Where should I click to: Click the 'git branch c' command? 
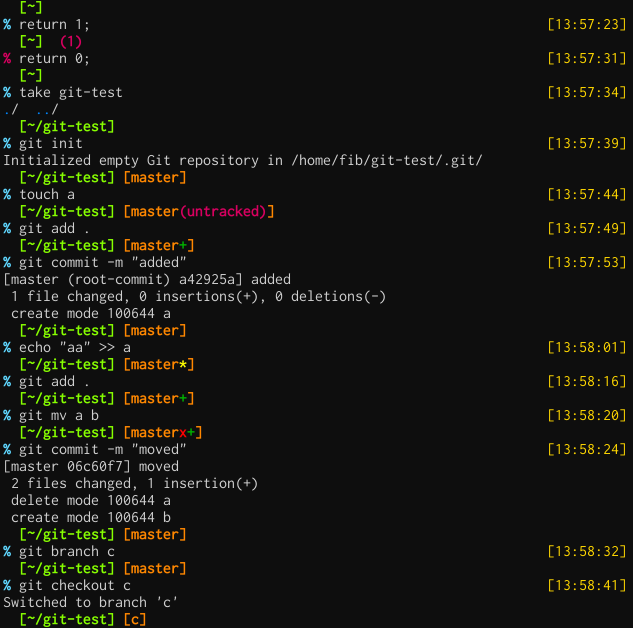(x=67, y=552)
